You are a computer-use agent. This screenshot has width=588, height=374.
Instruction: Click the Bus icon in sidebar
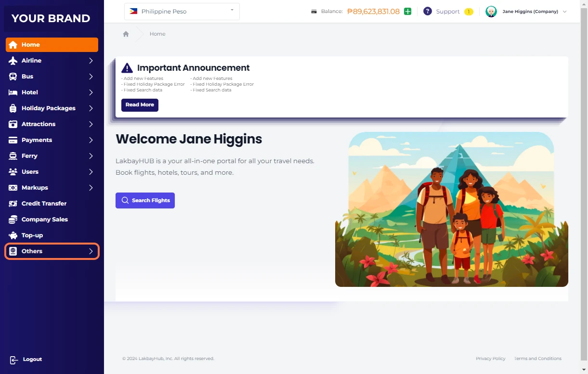[x=13, y=77]
